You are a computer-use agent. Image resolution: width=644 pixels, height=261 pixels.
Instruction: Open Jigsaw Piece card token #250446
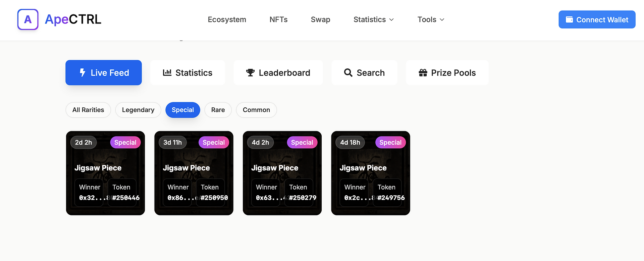(105, 173)
